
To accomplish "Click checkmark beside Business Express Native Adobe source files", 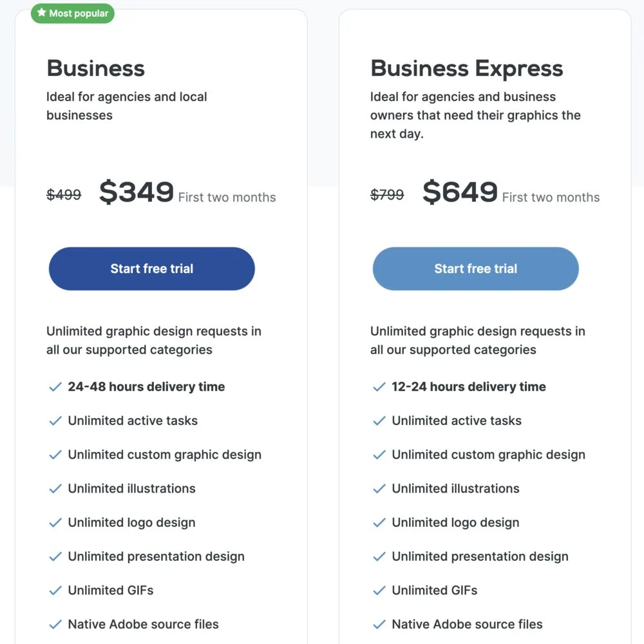I will (x=379, y=625).
